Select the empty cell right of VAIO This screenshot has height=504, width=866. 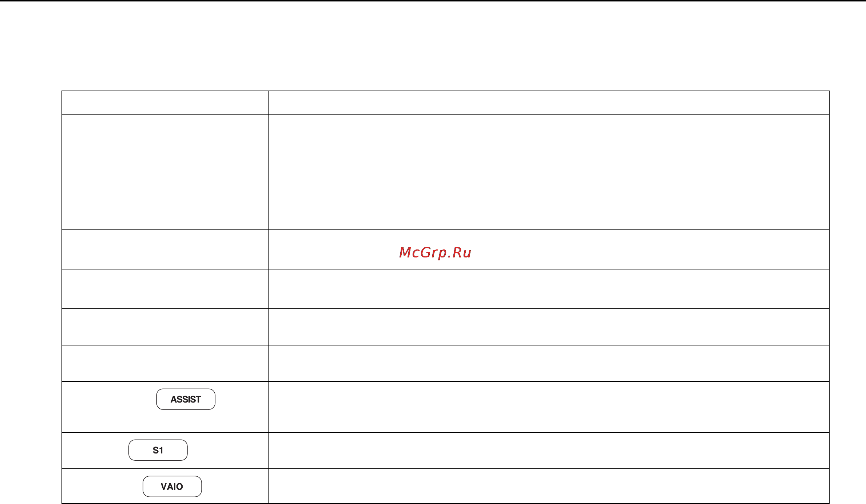tap(549, 486)
